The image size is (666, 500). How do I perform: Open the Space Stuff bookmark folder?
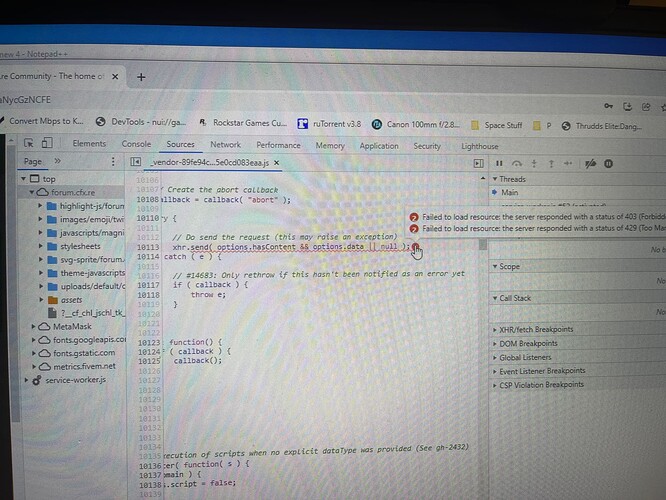[496, 125]
